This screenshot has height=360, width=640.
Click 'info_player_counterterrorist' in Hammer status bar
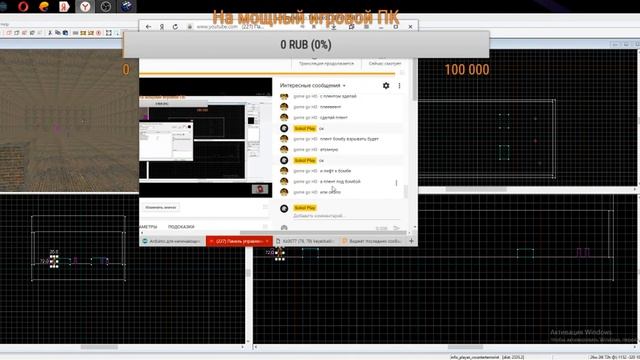475,357
